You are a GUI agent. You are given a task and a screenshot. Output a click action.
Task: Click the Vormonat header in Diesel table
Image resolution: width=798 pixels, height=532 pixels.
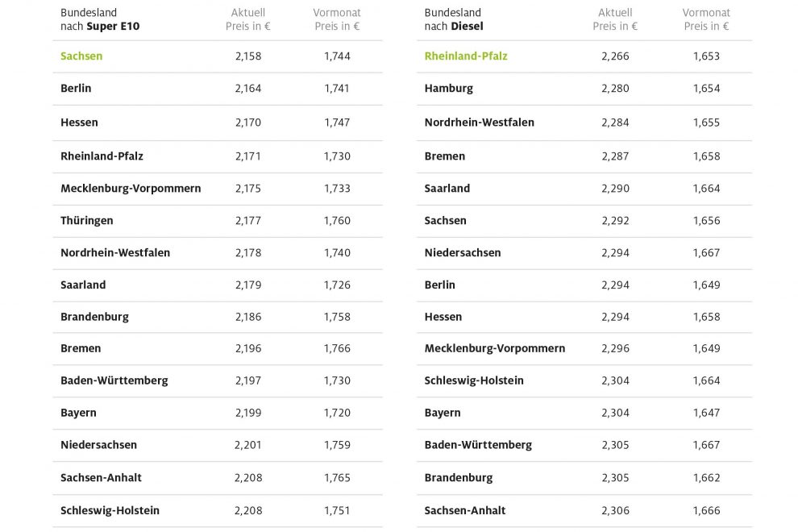pyautogui.click(x=706, y=19)
